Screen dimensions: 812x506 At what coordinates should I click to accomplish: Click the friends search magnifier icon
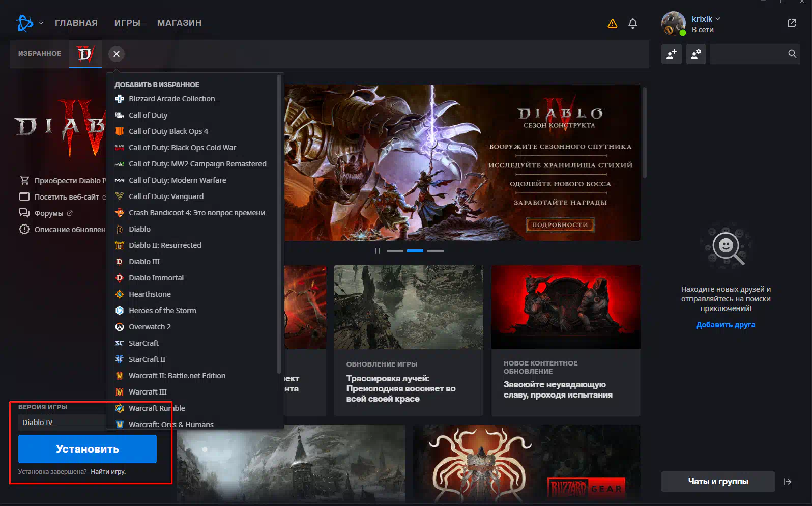(x=792, y=54)
